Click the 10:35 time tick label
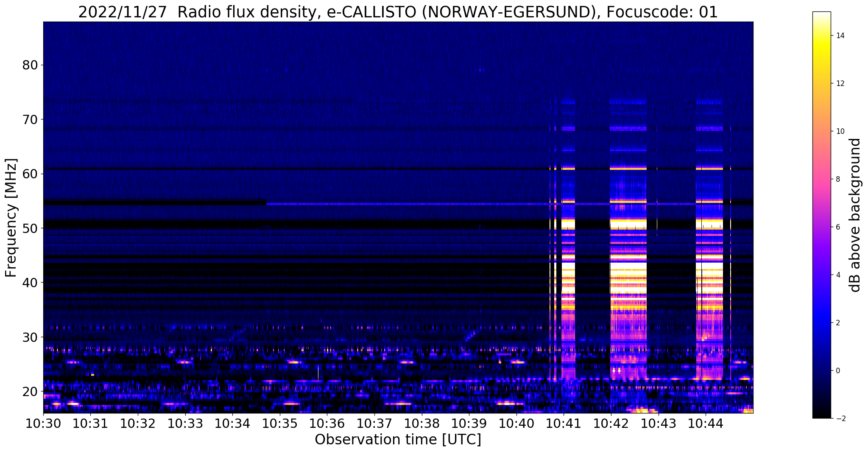This screenshot has width=868, height=452. click(x=280, y=424)
